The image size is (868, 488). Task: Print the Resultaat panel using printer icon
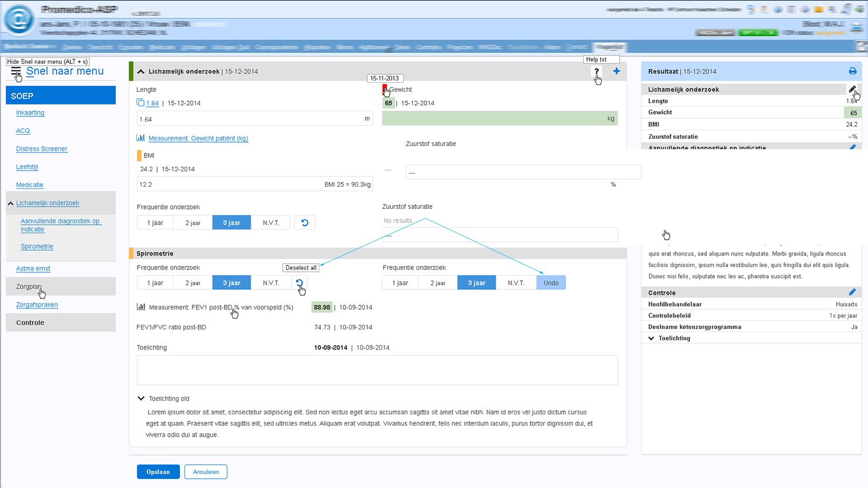click(x=852, y=71)
